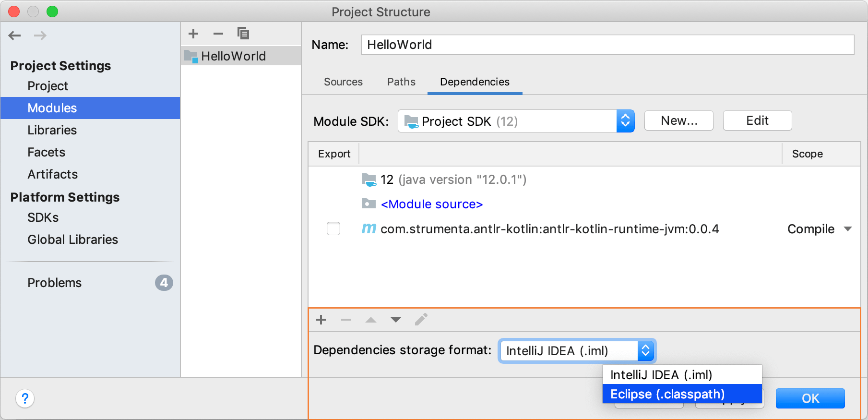
Task: Click the module Name text field
Action: coord(607,45)
